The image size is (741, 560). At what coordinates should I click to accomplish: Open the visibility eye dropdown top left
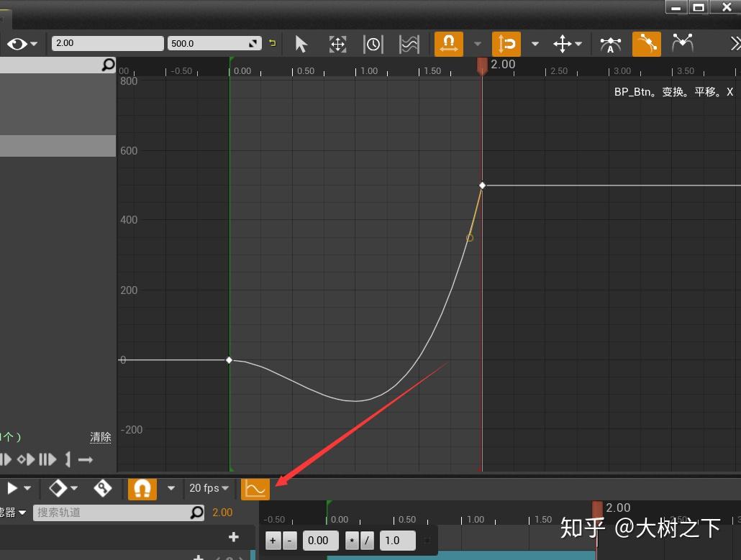tap(22, 44)
